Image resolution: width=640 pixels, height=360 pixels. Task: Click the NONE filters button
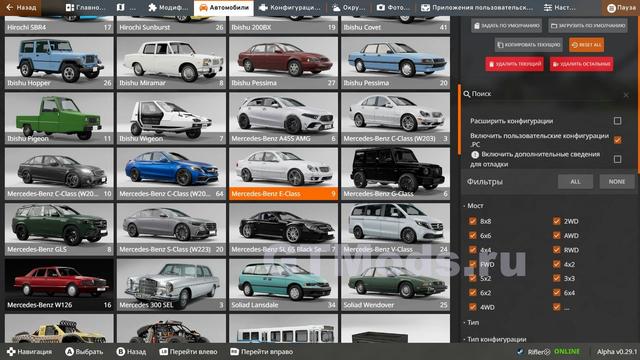pos(617,182)
